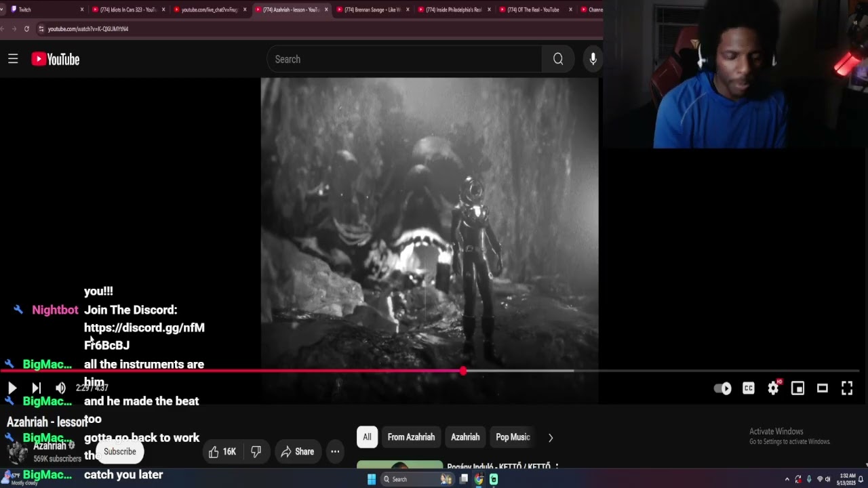This screenshot has width=868, height=488.
Task: Open the YouTube guide hamburger menu
Action: pyautogui.click(x=13, y=59)
